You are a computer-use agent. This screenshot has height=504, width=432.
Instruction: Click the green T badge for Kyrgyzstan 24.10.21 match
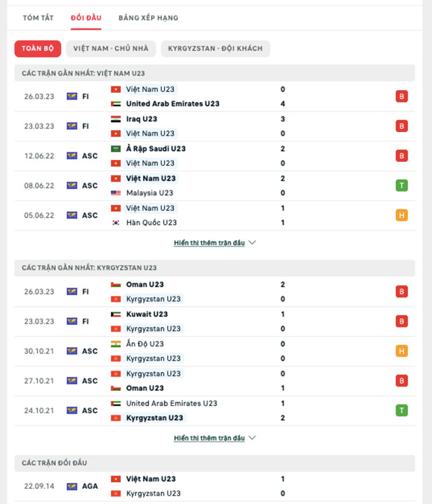[402, 410]
